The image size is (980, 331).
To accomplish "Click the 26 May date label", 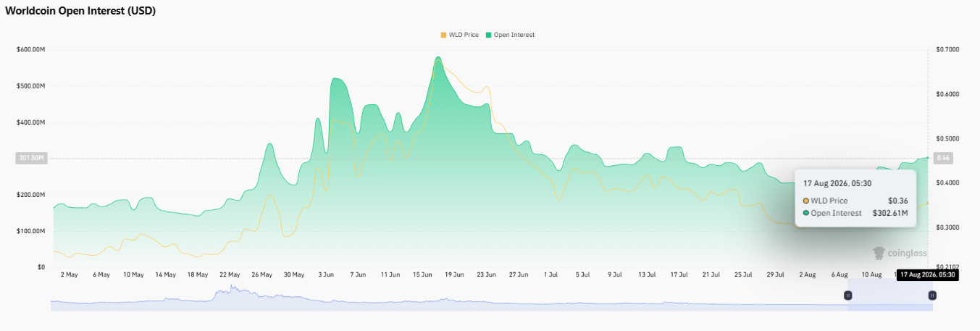I will pyautogui.click(x=261, y=275).
